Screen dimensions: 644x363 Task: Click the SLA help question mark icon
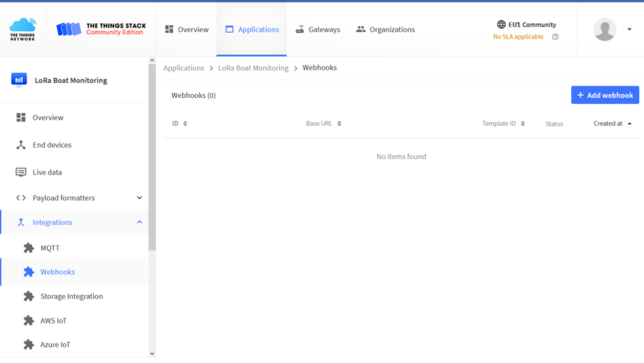[x=555, y=37]
